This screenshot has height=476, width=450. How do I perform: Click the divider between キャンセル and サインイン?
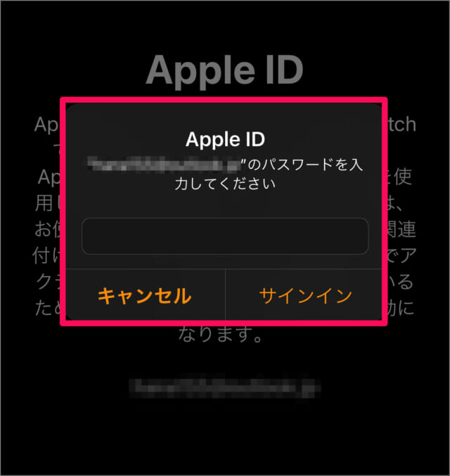(226, 295)
